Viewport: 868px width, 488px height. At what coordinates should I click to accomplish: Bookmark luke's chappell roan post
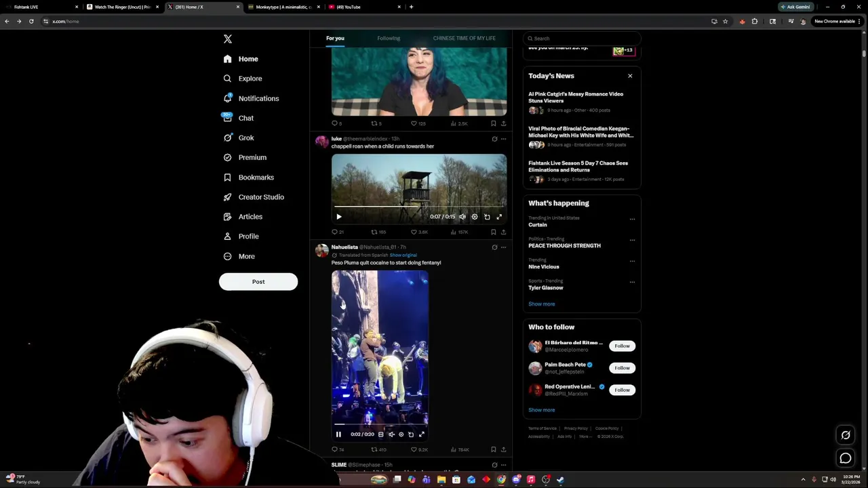point(493,232)
